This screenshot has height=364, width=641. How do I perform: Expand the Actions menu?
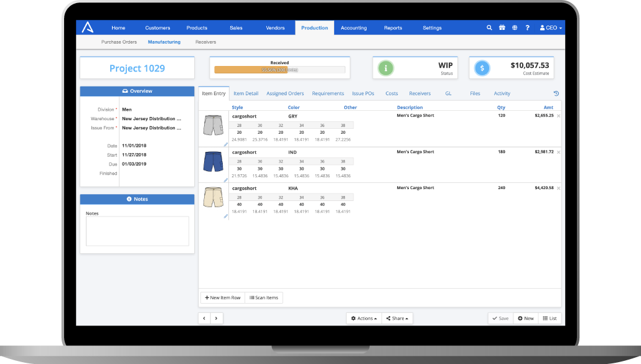(x=363, y=318)
